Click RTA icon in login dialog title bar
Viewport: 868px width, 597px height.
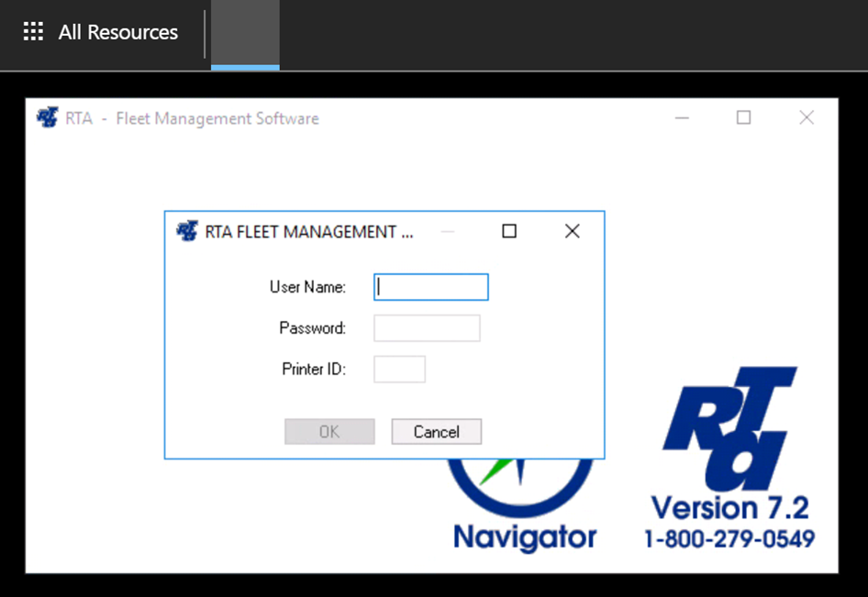coord(187,231)
